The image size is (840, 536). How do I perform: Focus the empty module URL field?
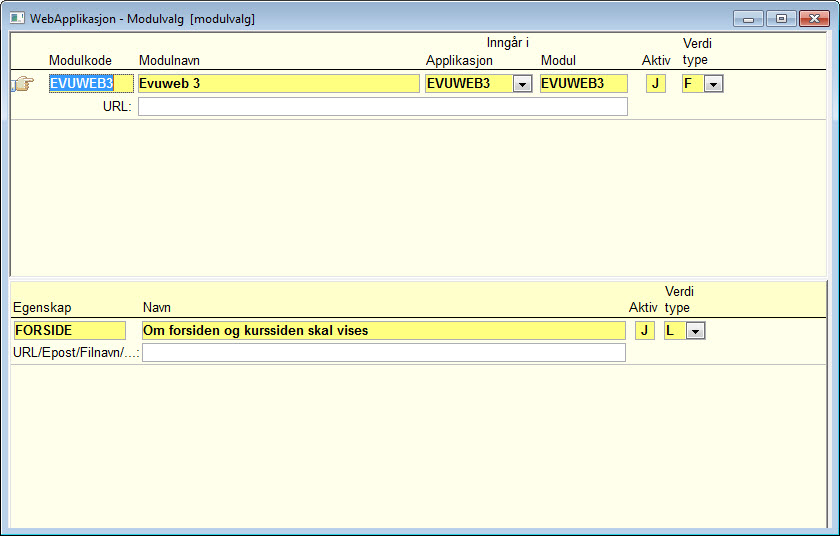coord(382,107)
